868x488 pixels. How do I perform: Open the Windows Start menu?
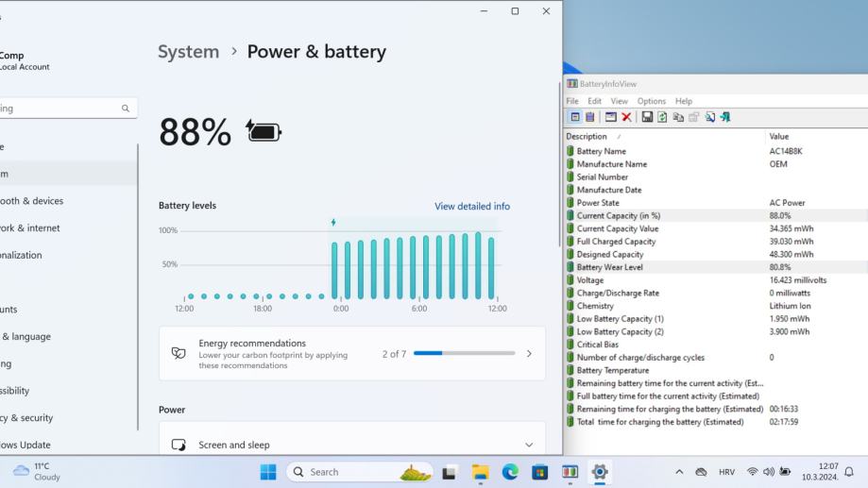(268, 472)
